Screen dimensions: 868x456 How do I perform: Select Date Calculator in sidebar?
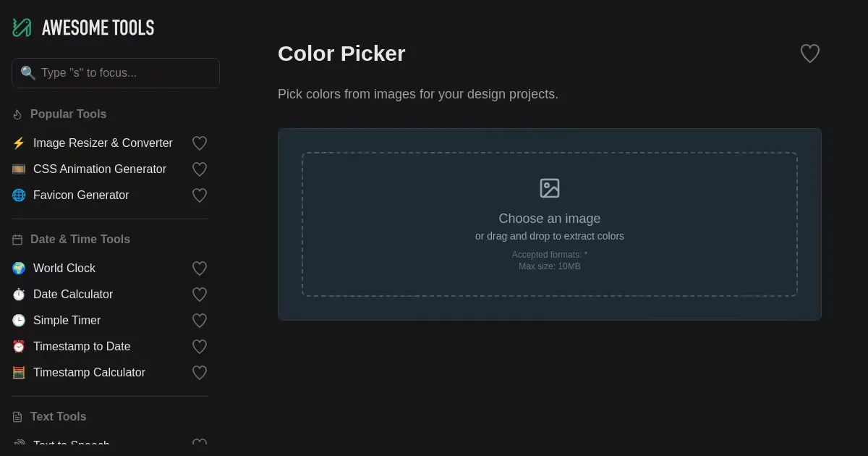click(73, 295)
